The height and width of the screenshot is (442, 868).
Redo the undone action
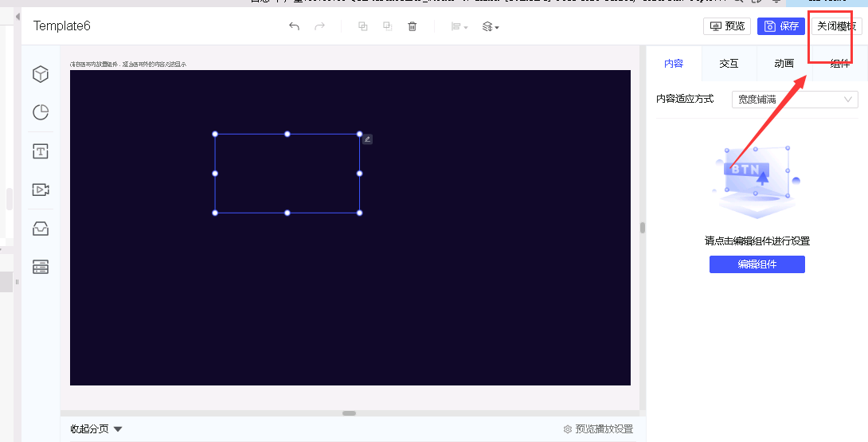[x=319, y=26]
